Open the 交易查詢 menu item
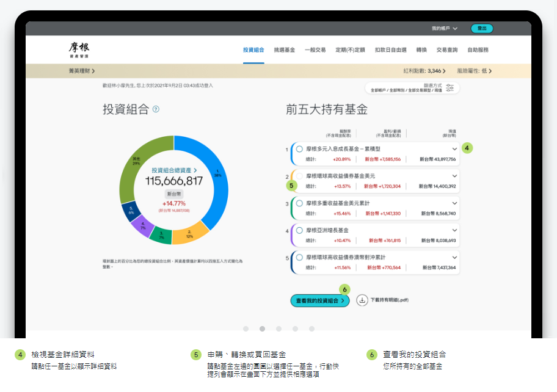The width and height of the screenshot is (557, 392). pyautogui.click(x=447, y=50)
